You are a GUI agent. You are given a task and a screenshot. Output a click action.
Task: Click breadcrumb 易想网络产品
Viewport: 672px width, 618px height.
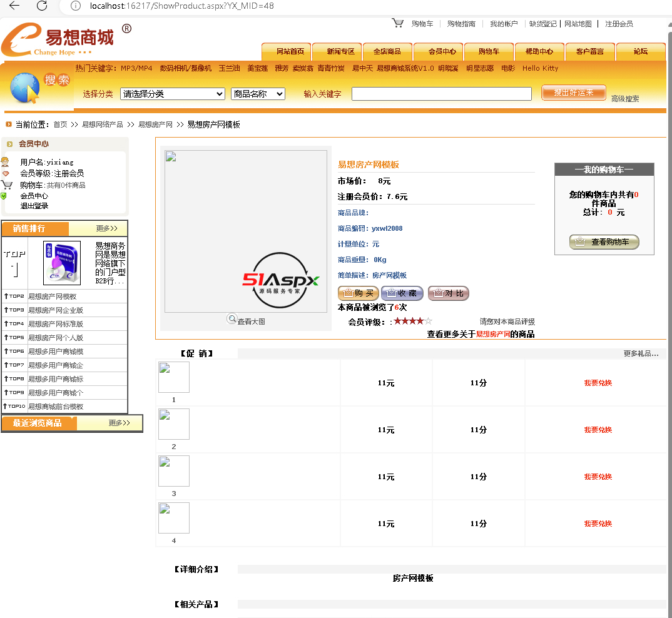point(103,124)
